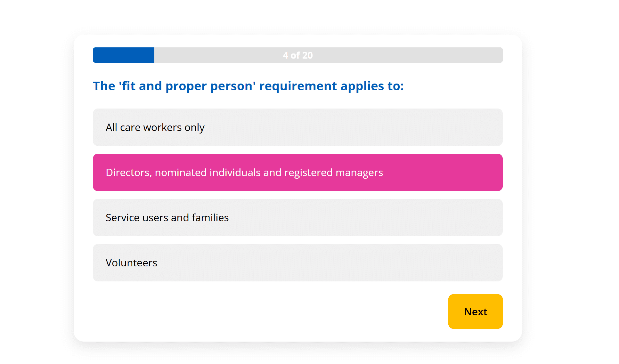Advance to question 5 with Next
Image resolution: width=619 pixels, height=364 pixels.
[x=475, y=311]
